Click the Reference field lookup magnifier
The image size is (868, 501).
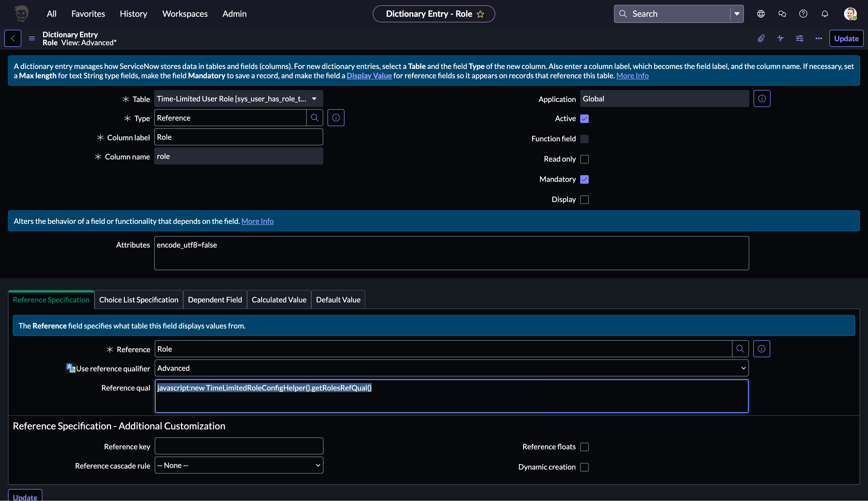coord(740,349)
